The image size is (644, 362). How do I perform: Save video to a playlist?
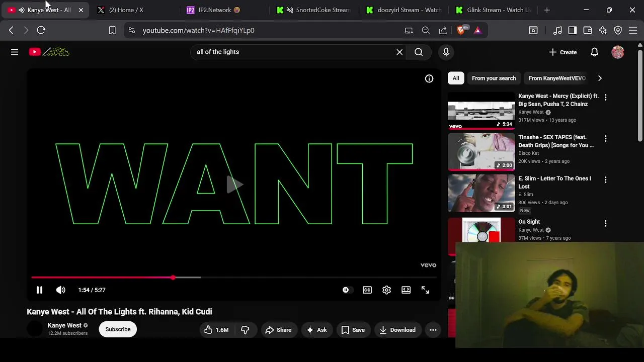353,330
